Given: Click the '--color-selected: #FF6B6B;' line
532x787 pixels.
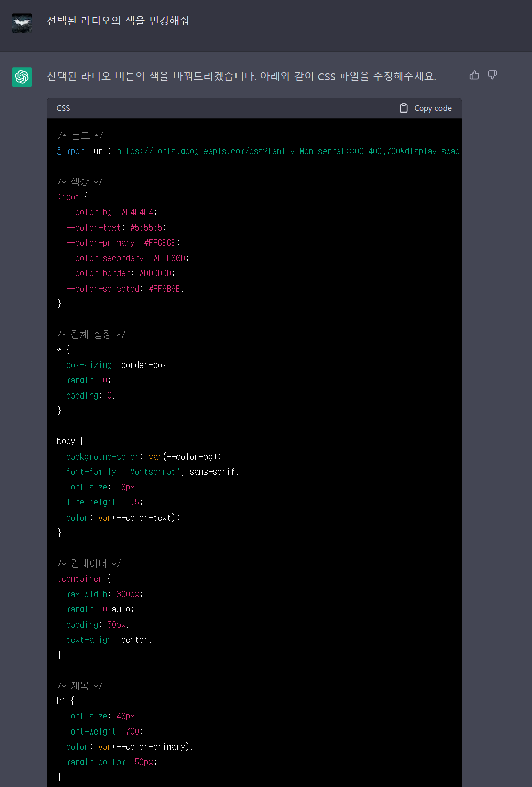Looking at the screenshot, I should [x=125, y=289].
